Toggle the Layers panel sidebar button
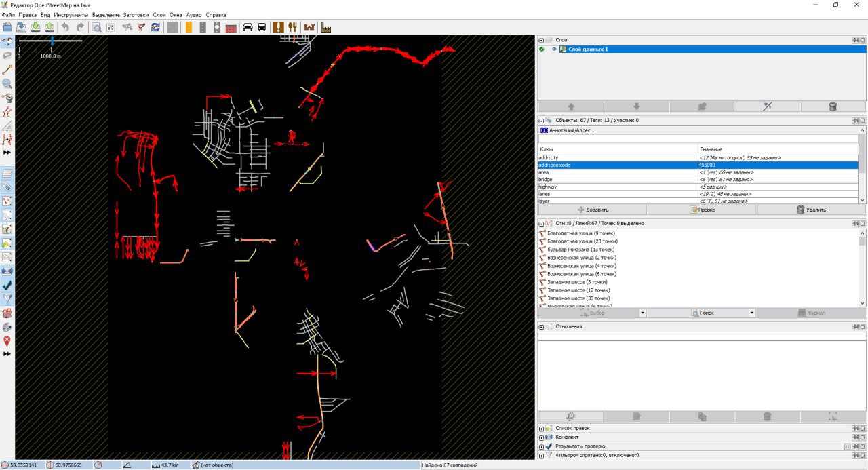 click(x=7, y=173)
